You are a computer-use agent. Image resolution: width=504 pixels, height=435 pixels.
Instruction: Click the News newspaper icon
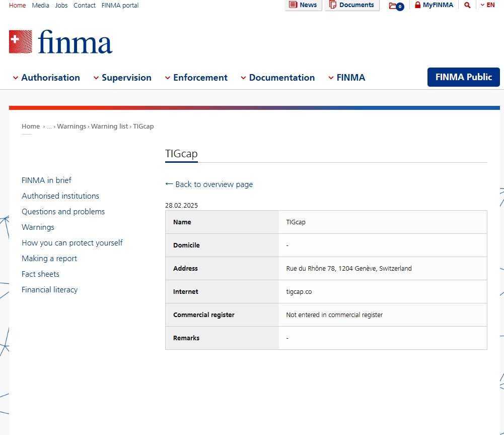click(x=293, y=5)
